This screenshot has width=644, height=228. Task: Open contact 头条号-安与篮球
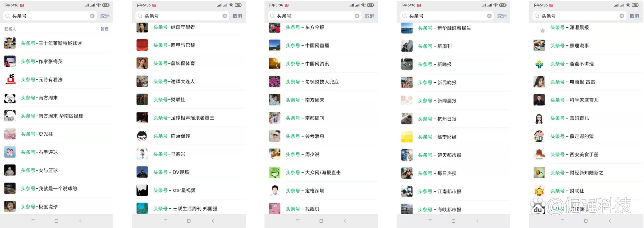click(x=57, y=170)
